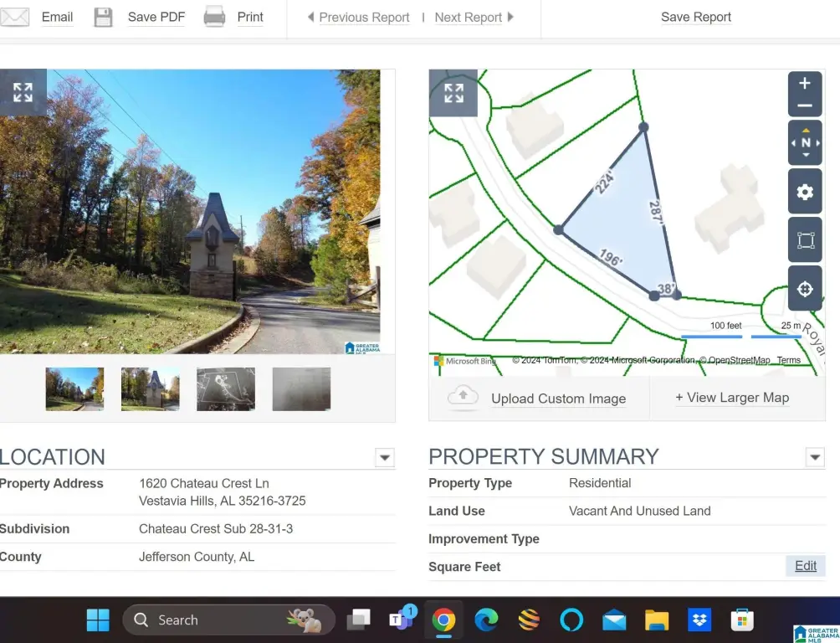Screen dimensions: 840x643
Task: Print the property report
Action: pyautogui.click(x=250, y=17)
